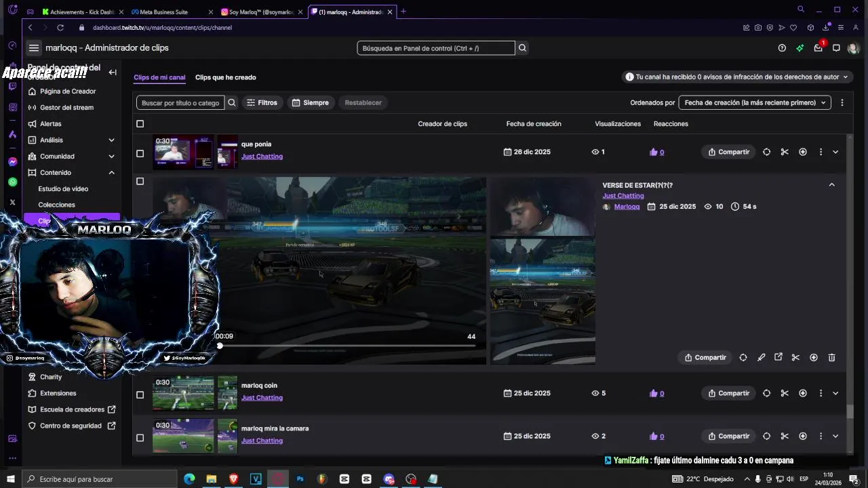
Task: Open 'Just Chatting' link under 'marloq coin'
Action: point(262,398)
